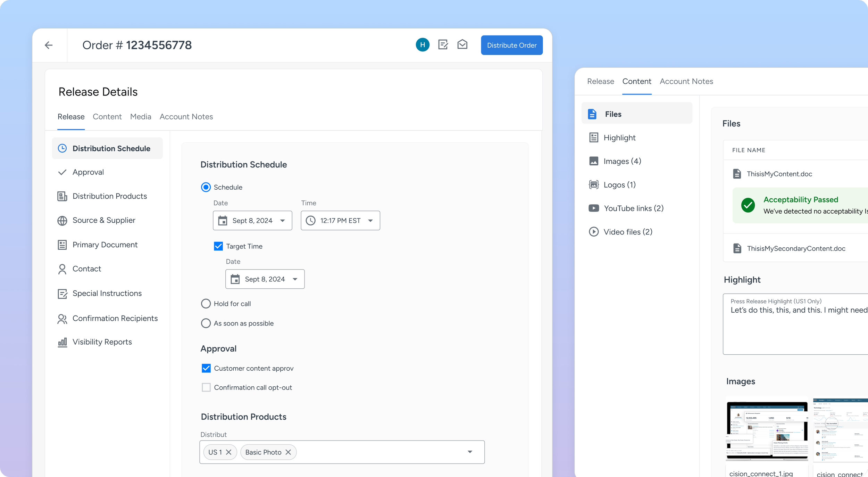This screenshot has width=868, height=477.
Task: Uncheck the Target Time checkbox
Action: pyautogui.click(x=218, y=246)
